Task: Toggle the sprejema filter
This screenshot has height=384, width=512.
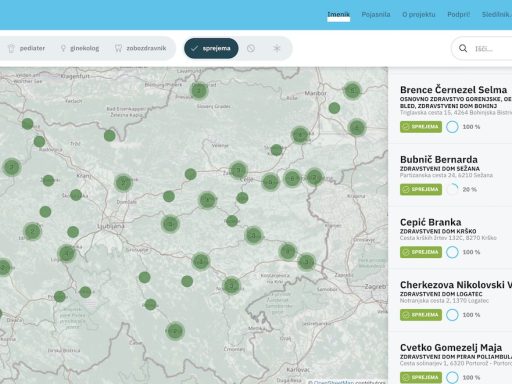Action: pos(211,48)
